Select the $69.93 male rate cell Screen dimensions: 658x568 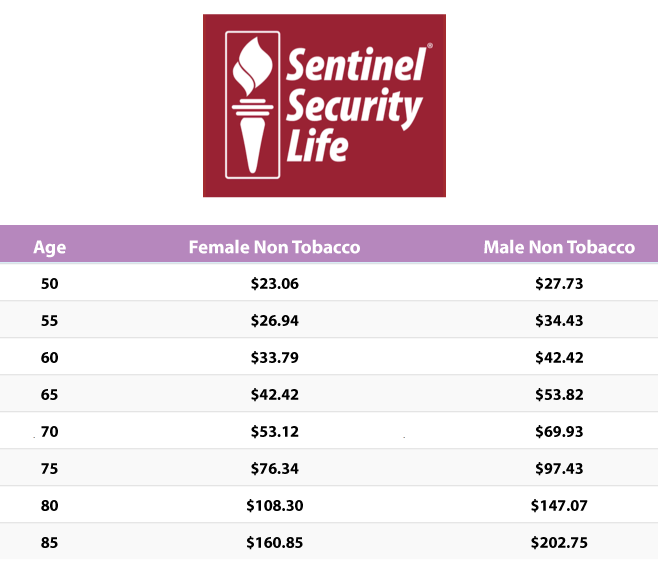point(559,431)
